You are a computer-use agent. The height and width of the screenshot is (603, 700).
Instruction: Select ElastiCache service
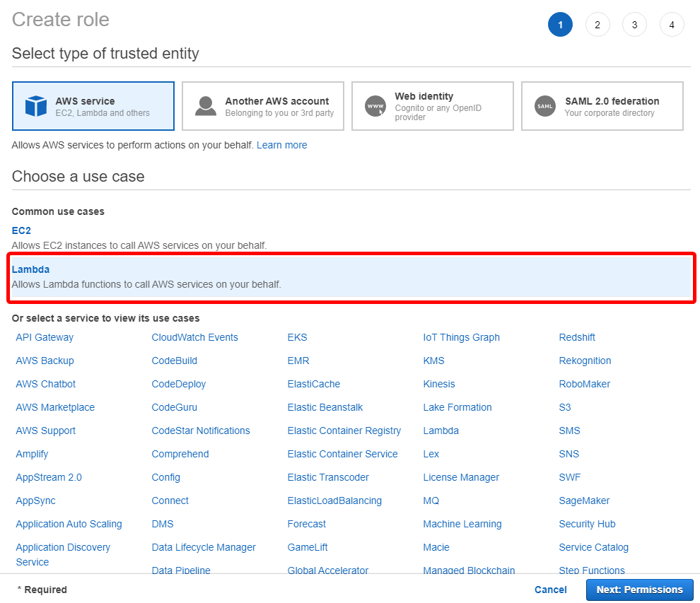click(x=313, y=384)
